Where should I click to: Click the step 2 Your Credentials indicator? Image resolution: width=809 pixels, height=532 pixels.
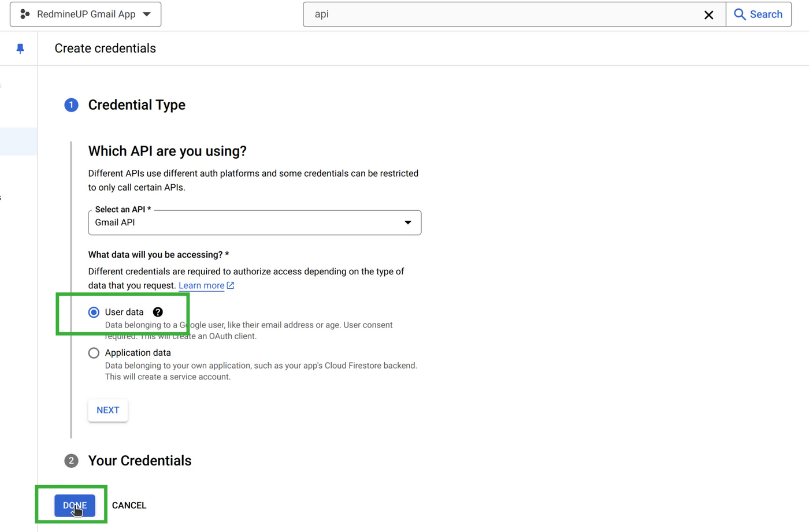pyautogui.click(x=71, y=460)
